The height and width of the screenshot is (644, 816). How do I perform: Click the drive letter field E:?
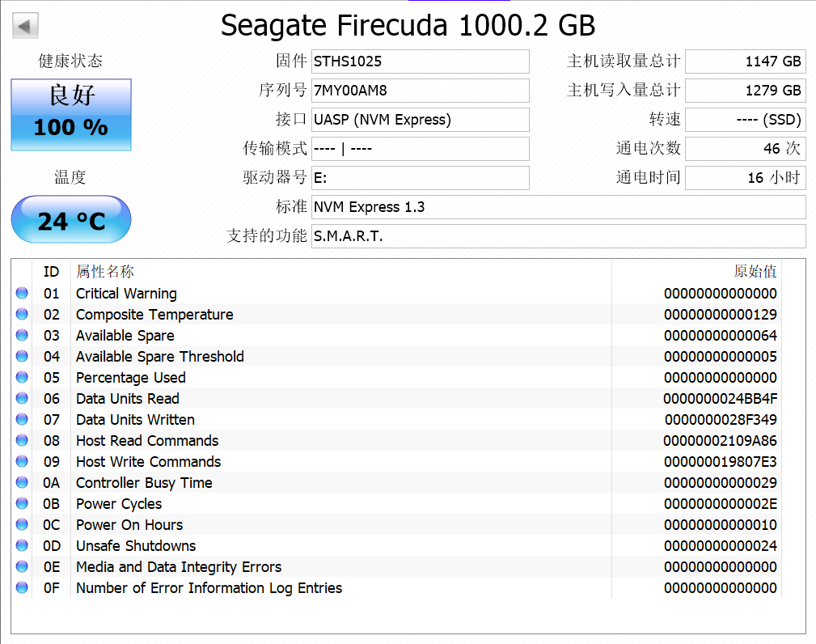(x=420, y=178)
